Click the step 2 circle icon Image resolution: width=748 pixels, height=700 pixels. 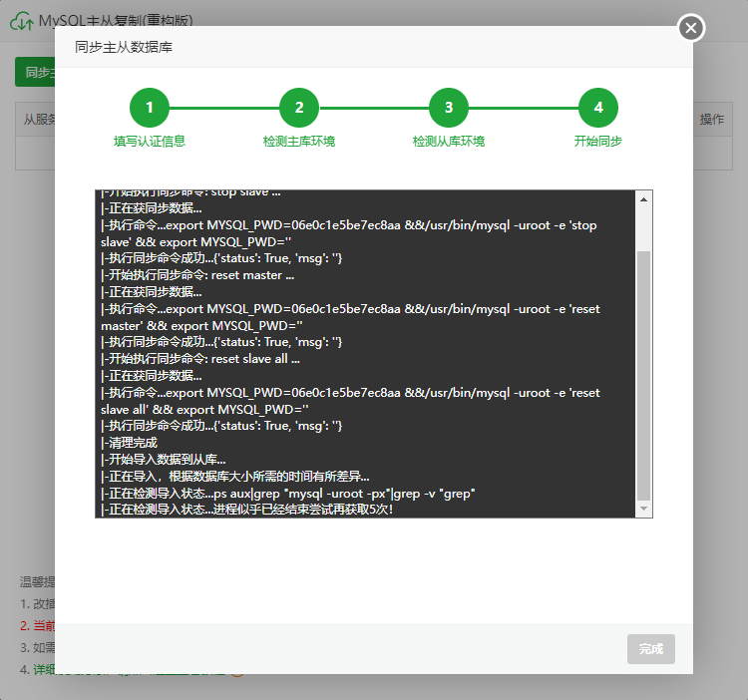click(299, 108)
